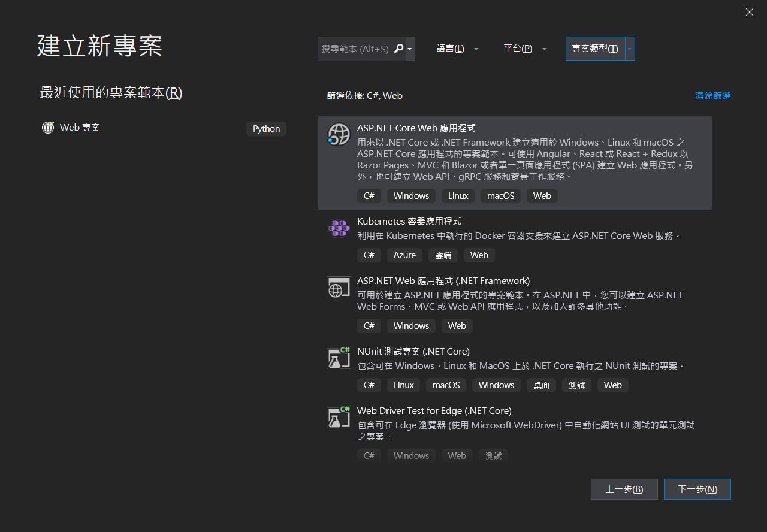Click the ASP.NET Core Web application globe icon
This screenshot has height=532, width=767.
click(339, 134)
